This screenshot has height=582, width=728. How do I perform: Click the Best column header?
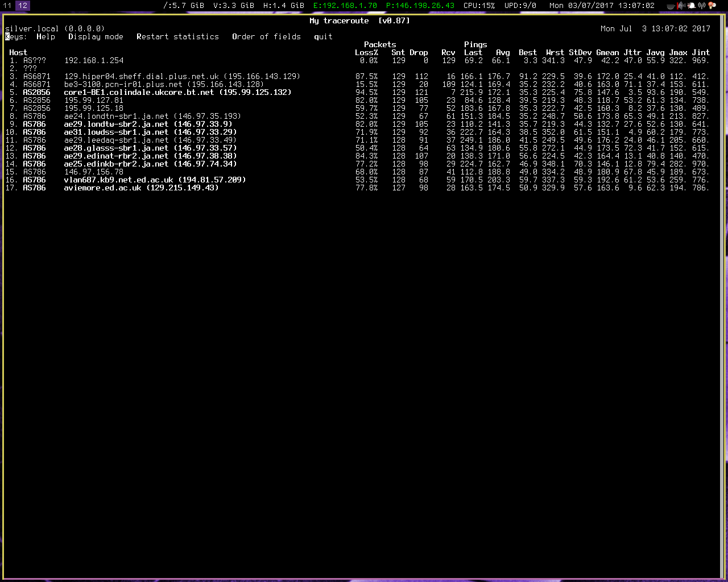(x=528, y=52)
